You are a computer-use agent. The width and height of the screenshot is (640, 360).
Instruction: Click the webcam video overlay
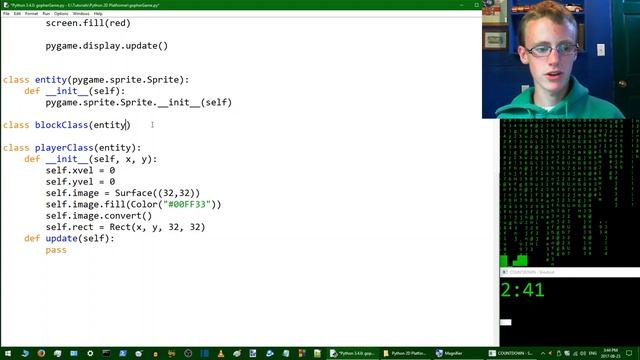561,60
